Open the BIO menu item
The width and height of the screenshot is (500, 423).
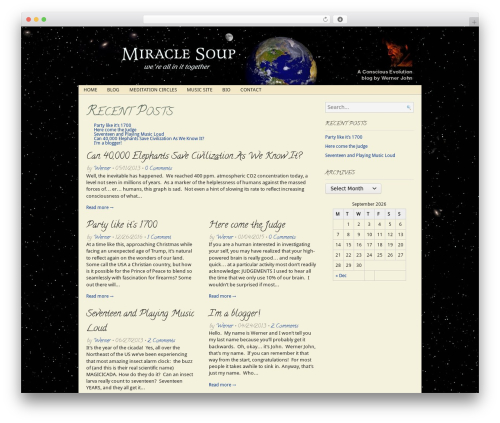(x=226, y=90)
